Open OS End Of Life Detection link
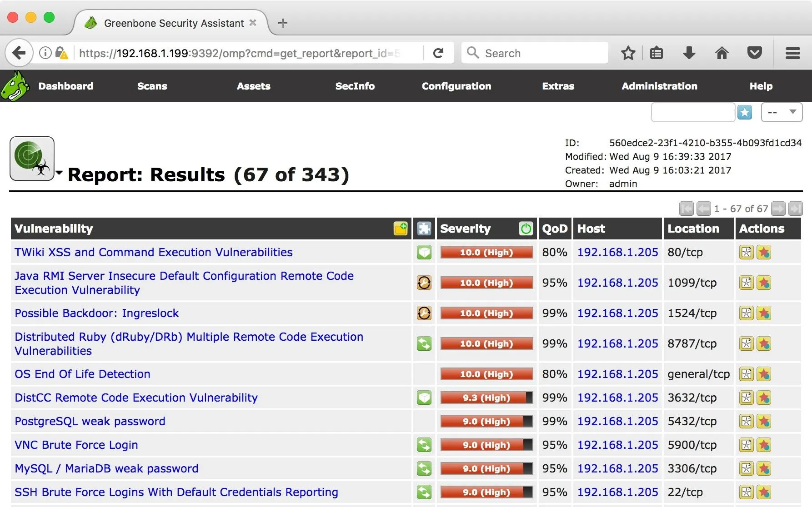The image size is (812, 507). coord(82,374)
